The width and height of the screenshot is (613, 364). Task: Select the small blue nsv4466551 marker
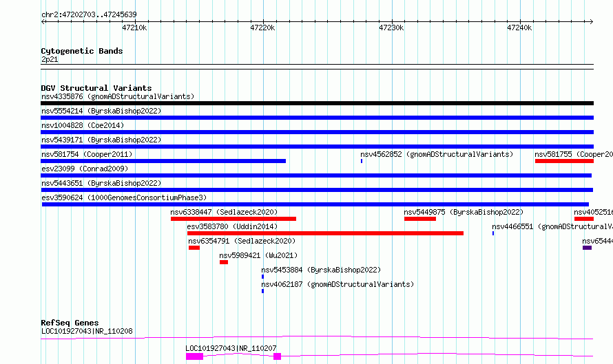(x=493, y=233)
